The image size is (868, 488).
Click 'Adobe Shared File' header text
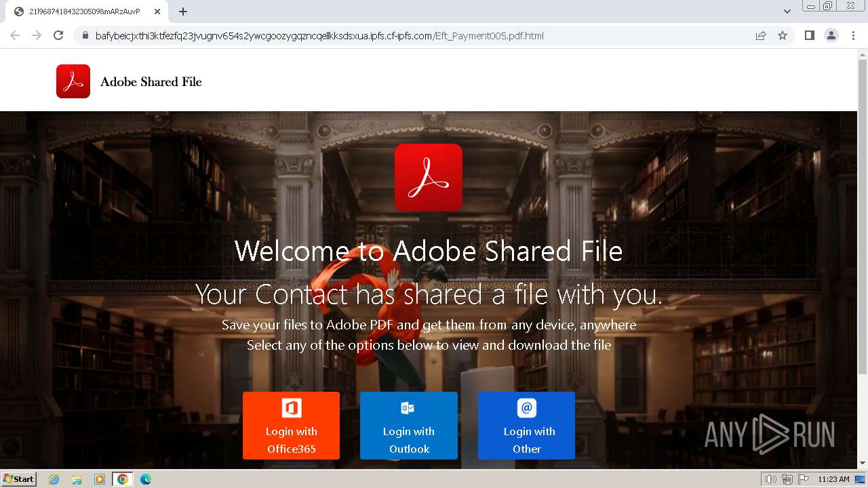pos(151,82)
